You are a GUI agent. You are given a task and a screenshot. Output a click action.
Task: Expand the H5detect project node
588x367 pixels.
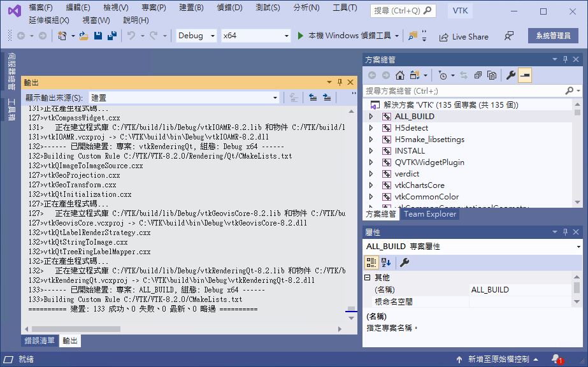(x=371, y=128)
